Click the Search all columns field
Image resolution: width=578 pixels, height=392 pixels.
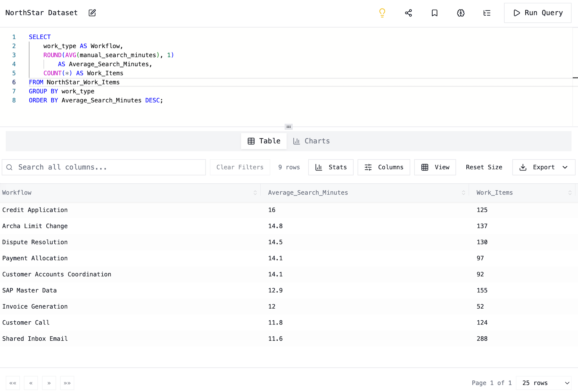point(104,167)
